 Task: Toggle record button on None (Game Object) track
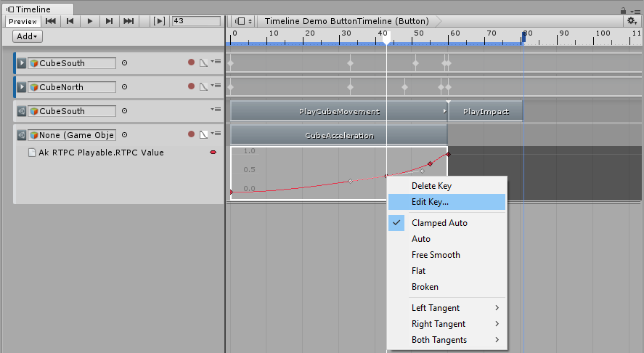click(x=192, y=135)
